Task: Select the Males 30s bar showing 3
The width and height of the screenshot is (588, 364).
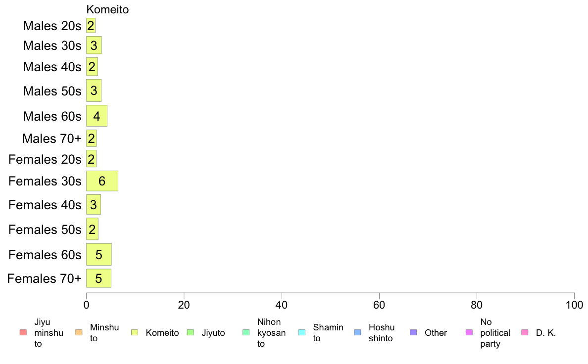Action: click(94, 45)
